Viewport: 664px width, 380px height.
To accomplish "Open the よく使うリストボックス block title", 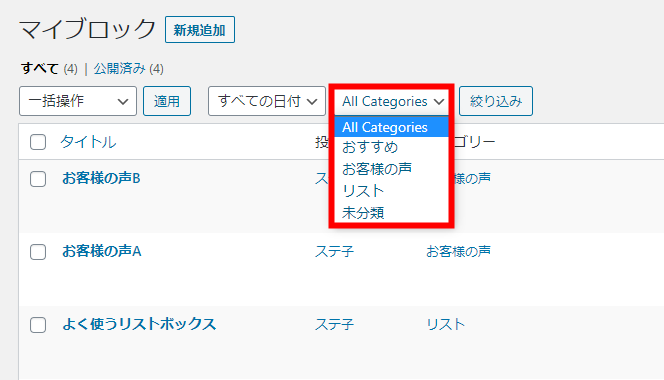I will (139, 324).
